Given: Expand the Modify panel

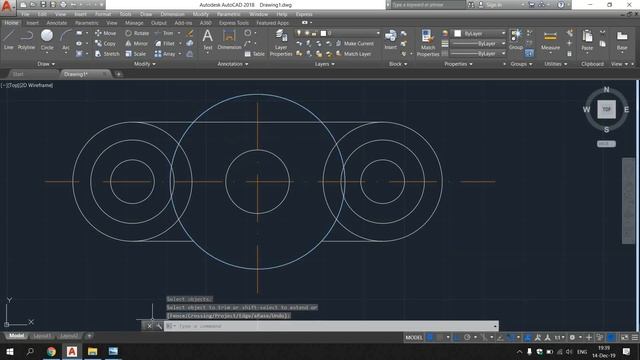Looking at the screenshot, I should click(144, 64).
